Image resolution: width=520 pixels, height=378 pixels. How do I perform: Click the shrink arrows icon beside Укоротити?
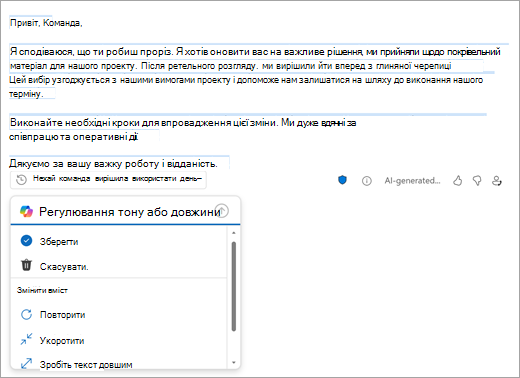26,339
